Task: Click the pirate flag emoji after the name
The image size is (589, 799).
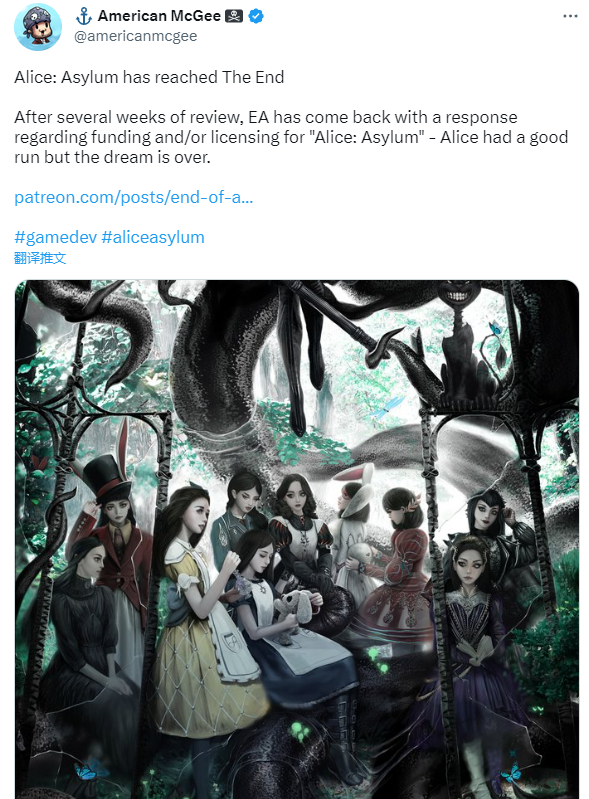Action: (x=233, y=16)
